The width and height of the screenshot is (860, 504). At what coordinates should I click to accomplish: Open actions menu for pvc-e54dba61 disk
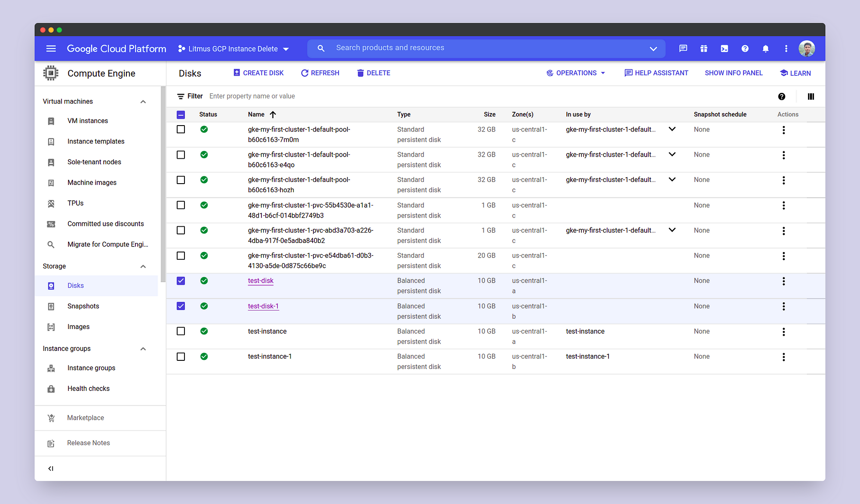(x=783, y=256)
